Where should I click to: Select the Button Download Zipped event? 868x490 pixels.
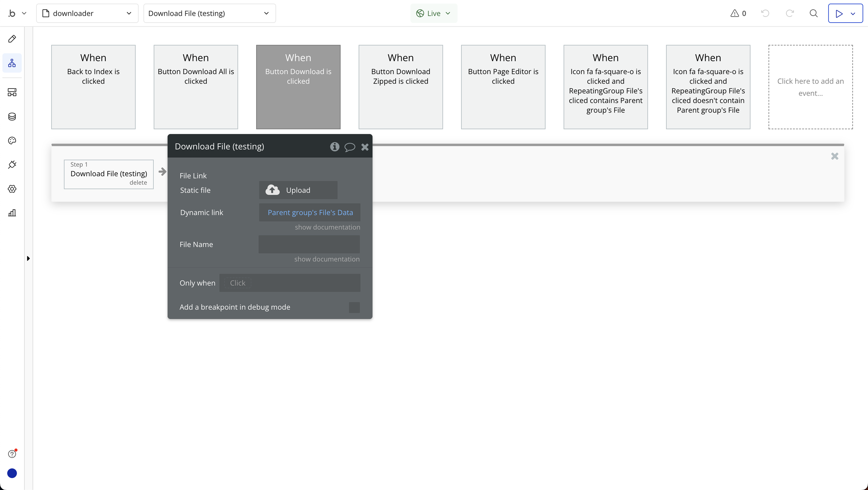point(400,87)
